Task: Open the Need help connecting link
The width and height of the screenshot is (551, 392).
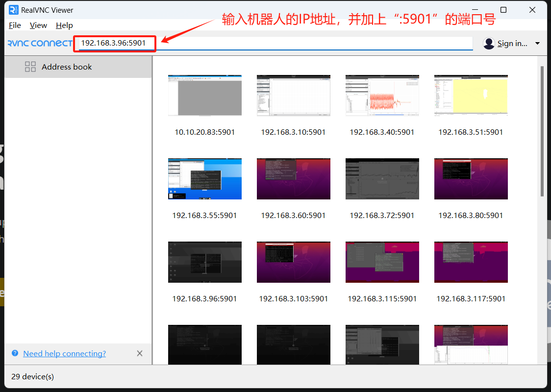Action: pyautogui.click(x=64, y=354)
